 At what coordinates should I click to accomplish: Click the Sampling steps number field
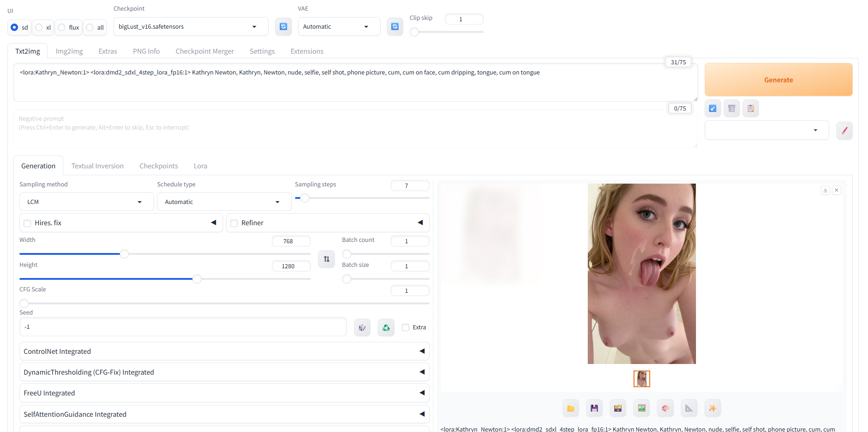tap(410, 185)
